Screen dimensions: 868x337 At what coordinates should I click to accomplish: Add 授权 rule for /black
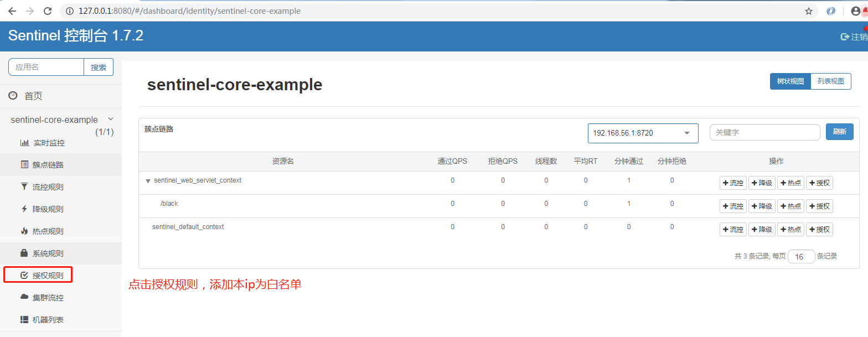pos(819,206)
